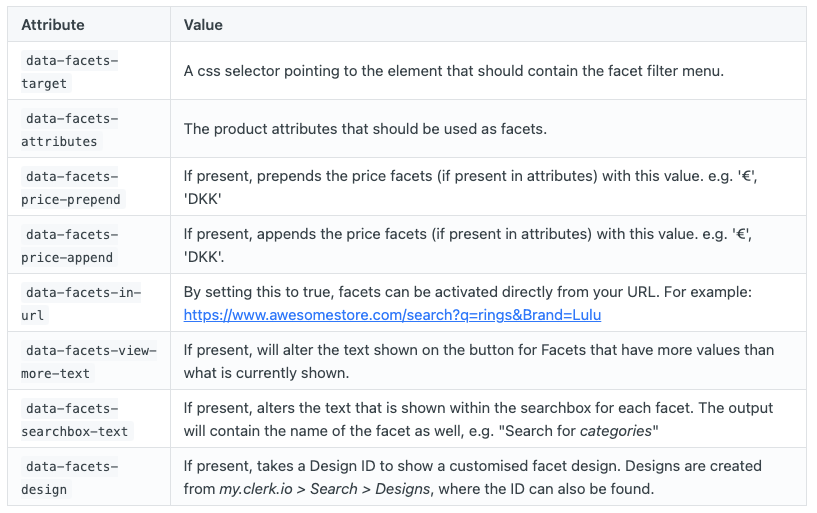
Task: Click the data-facets-target attribute code
Action: pyautogui.click(x=70, y=72)
